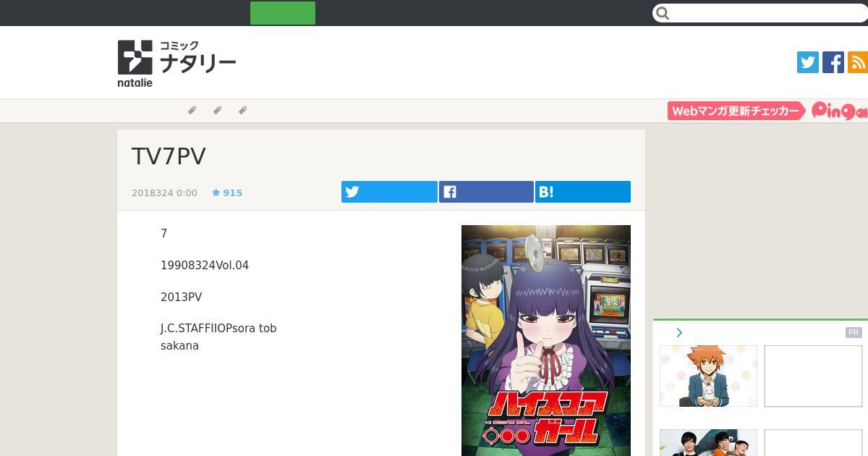Viewport: 868px width, 456px height.
Task: Open the orange-haired character thumbnail
Action: click(x=708, y=376)
